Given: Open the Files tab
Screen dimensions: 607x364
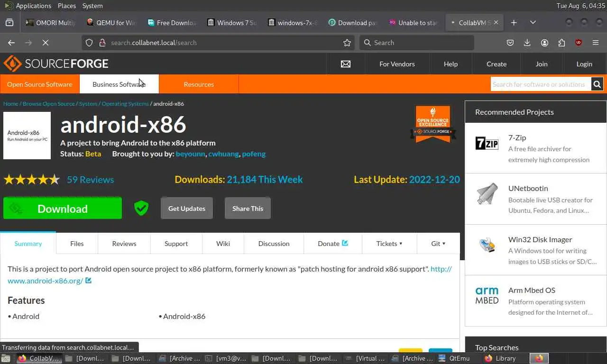Looking at the screenshot, I should pos(77,243).
